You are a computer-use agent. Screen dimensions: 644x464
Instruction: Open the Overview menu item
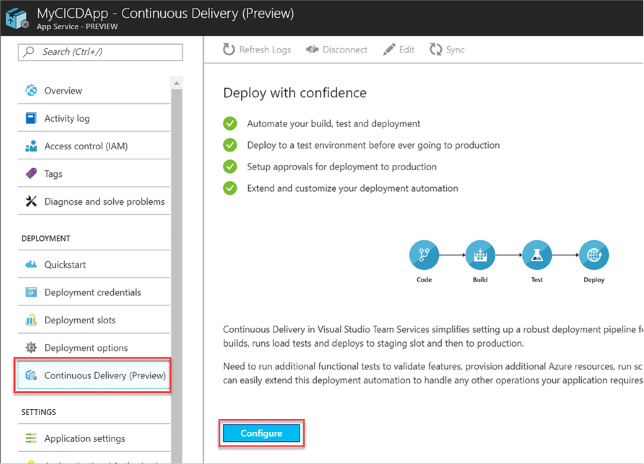tap(94, 90)
